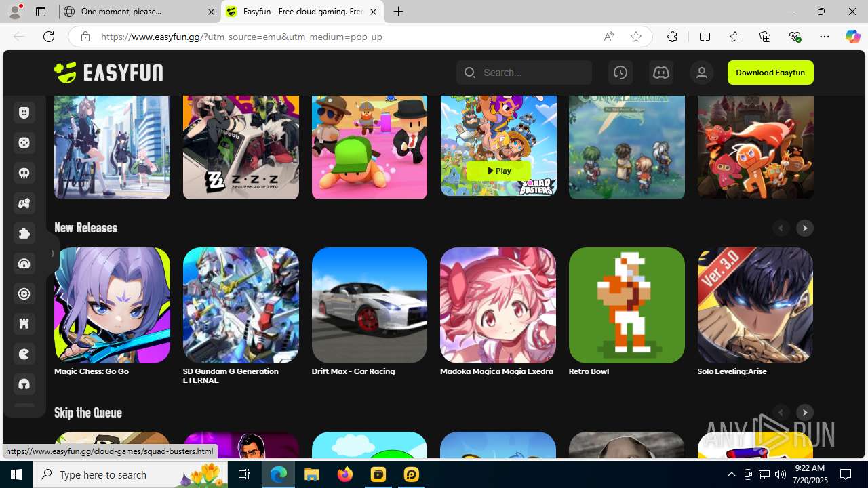868x488 pixels.
Task: Select the round gamepad category in sidebar
Action: tap(24, 143)
